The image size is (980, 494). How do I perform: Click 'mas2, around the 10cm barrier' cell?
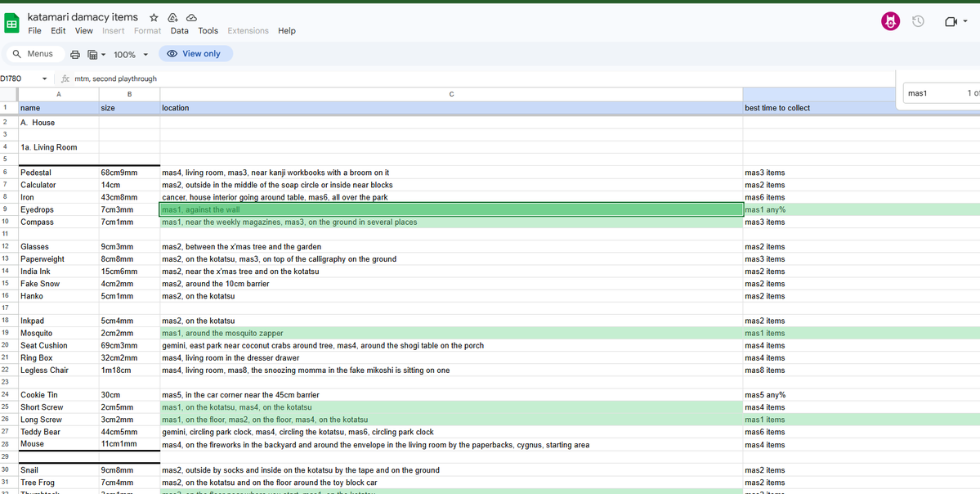click(x=451, y=284)
